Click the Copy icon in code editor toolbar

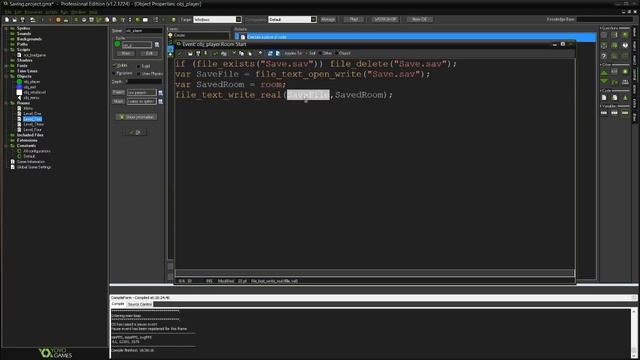(242, 53)
